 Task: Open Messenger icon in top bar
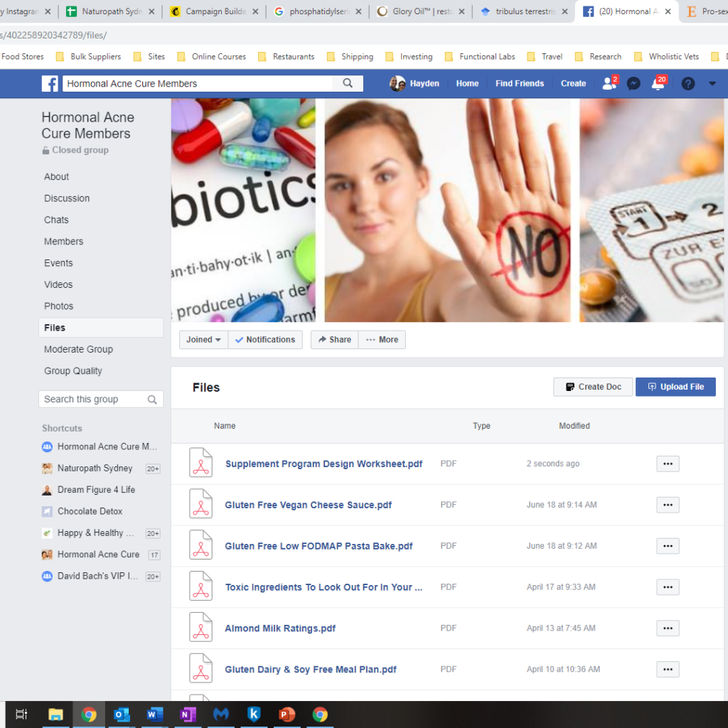[x=633, y=83]
